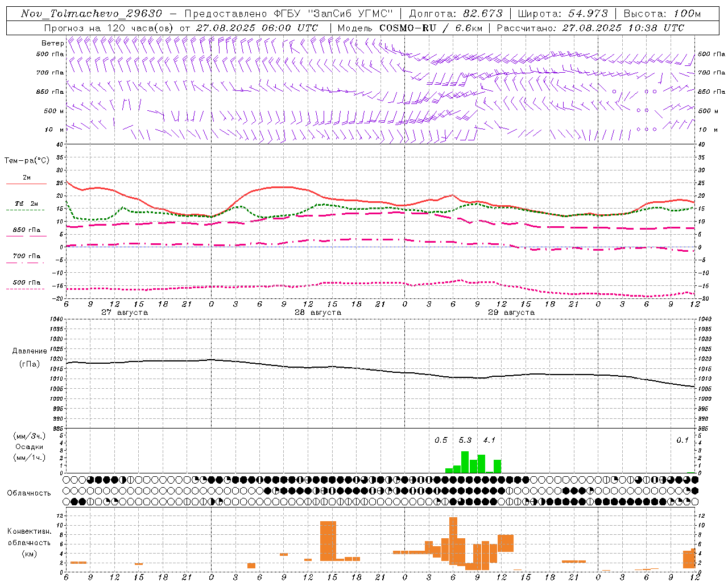Click the Давление pressure panel label
This screenshot has width=728, height=582.
(30, 351)
